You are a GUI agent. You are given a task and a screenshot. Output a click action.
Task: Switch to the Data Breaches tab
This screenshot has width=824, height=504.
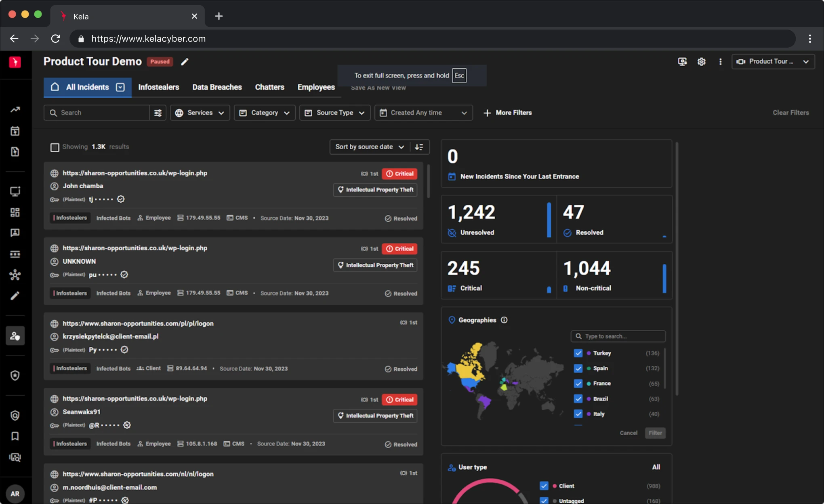[217, 87]
